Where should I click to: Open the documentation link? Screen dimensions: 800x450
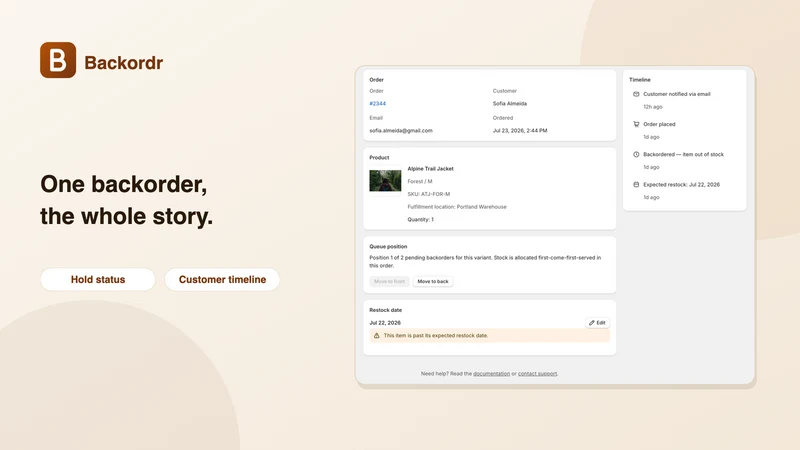coord(491,373)
